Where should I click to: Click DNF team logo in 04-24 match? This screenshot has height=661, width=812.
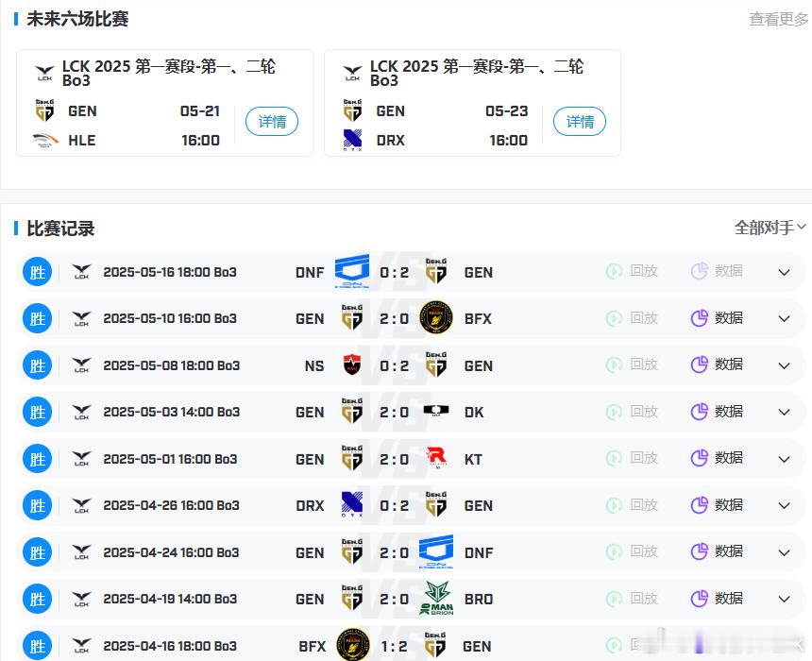[x=436, y=551]
